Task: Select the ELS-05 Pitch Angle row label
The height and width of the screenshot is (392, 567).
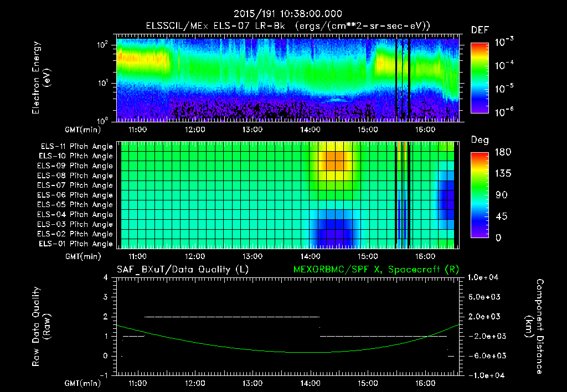Action: (x=75, y=205)
